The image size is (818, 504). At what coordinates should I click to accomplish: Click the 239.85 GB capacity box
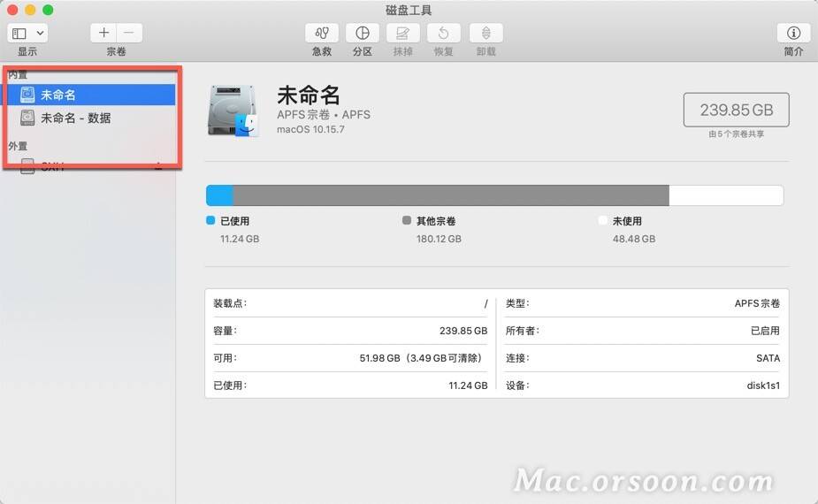tap(736, 110)
